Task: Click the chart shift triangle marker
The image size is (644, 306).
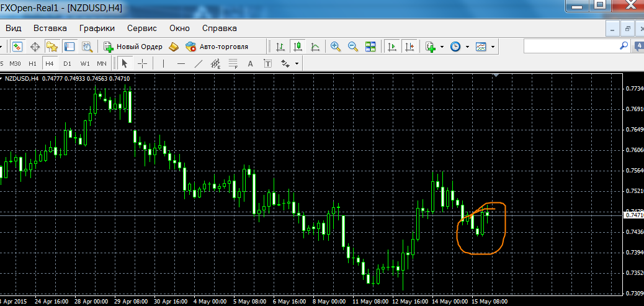Action: click(496, 76)
